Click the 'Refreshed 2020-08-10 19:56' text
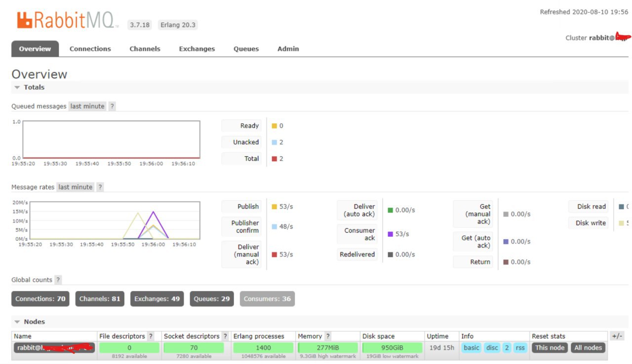 (x=584, y=12)
